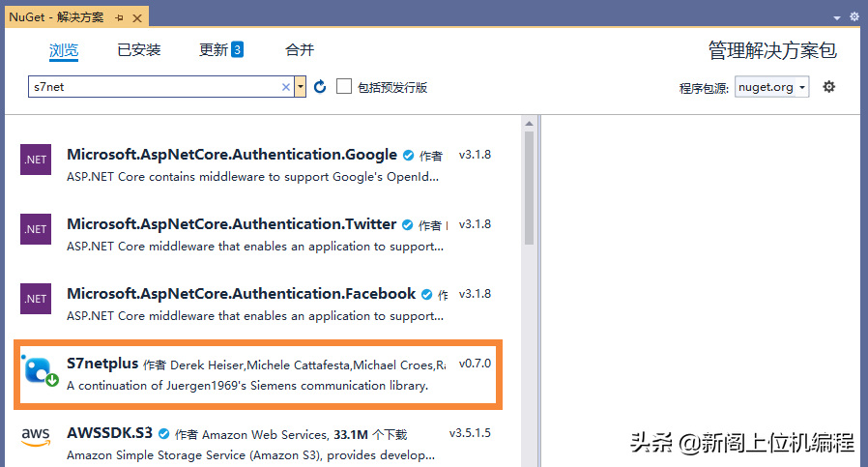Click the updates count badge 3

[x=237, y=50]
